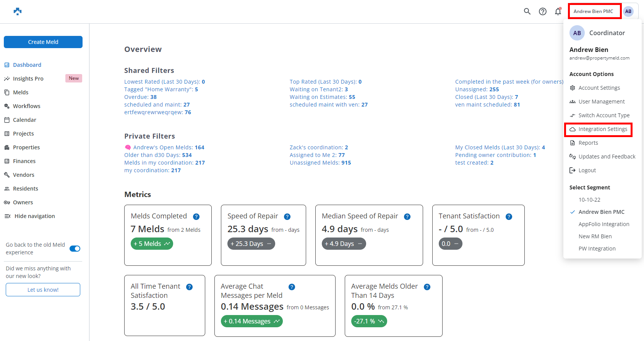Screen dimensions: 644x341
Task: Collapse the Andrew Bien PMC account dropdown
Action: (x=594, y=11)
